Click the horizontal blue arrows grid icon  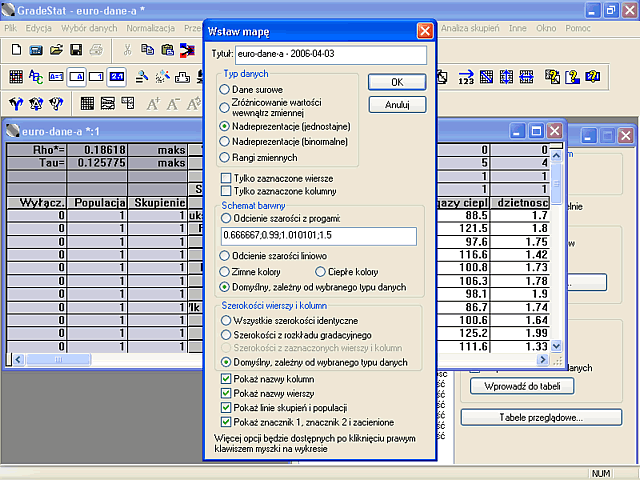pos(526,77)
